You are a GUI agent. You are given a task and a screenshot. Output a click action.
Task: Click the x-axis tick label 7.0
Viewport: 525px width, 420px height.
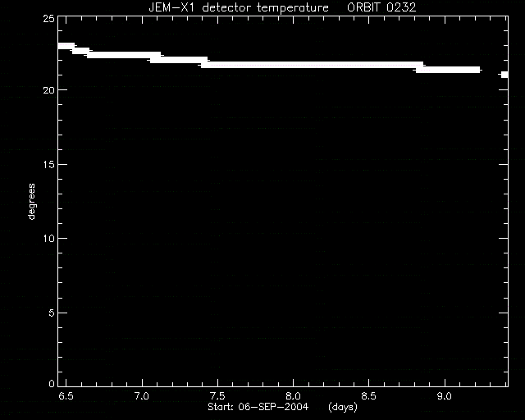142,396
